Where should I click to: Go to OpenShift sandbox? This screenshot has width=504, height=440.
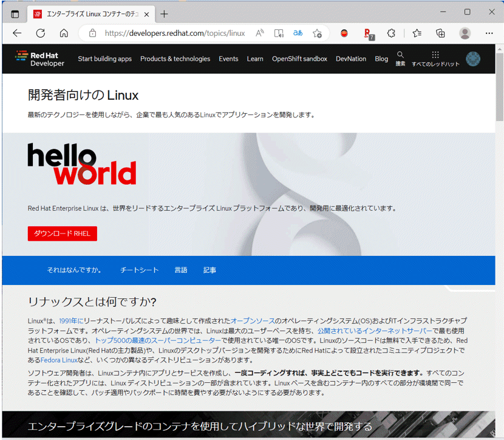click(299, 59)
